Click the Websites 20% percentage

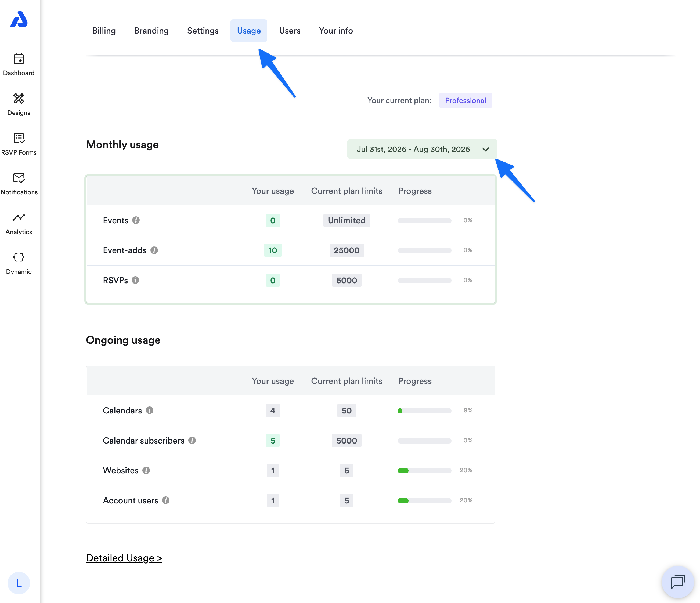coord(466,470)
